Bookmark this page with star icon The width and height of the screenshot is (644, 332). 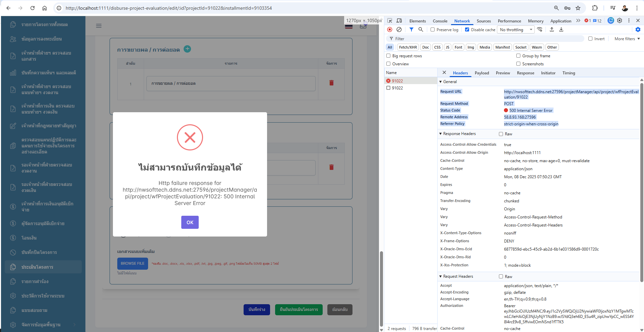coord(578,8)
